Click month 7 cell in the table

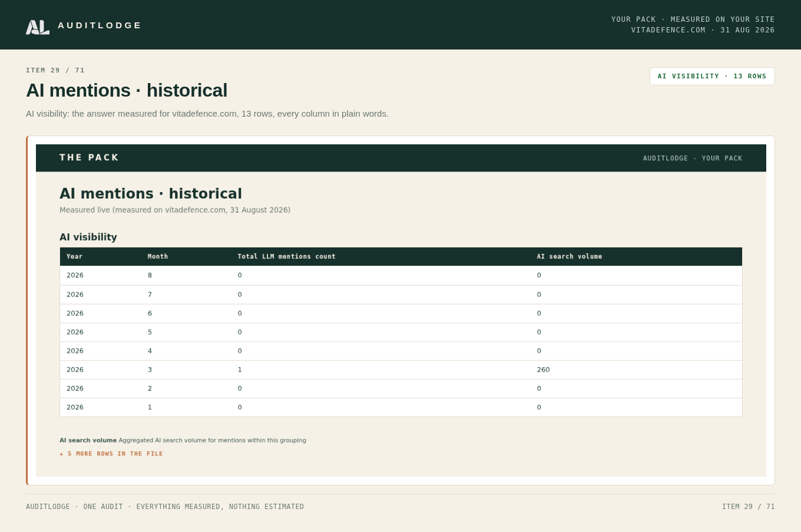tap(150, 295)
